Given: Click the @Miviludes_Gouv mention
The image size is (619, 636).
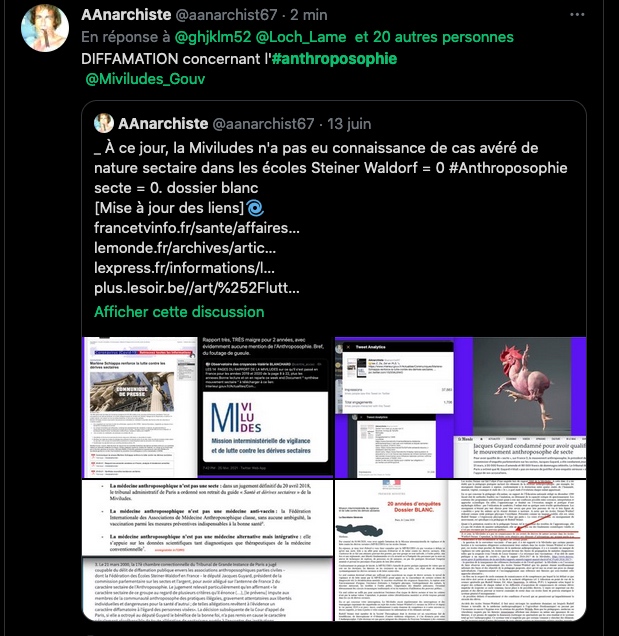Looking at the screenshot, I should click(x=145, y=79).
